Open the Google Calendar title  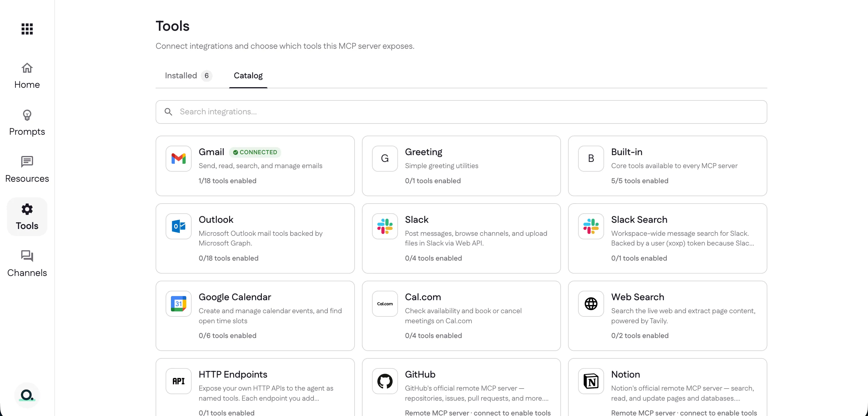point(235,297)
